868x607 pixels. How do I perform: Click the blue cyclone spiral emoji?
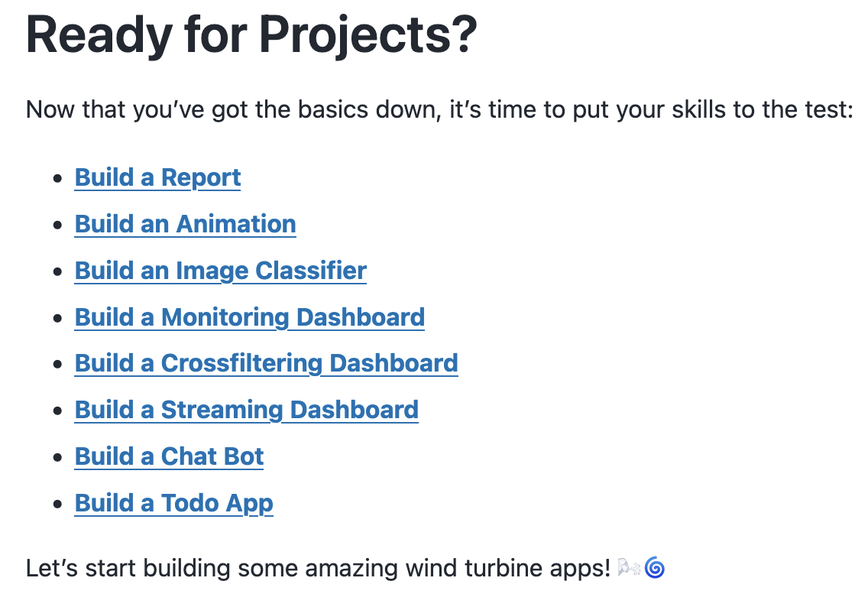tap(655, 568)
